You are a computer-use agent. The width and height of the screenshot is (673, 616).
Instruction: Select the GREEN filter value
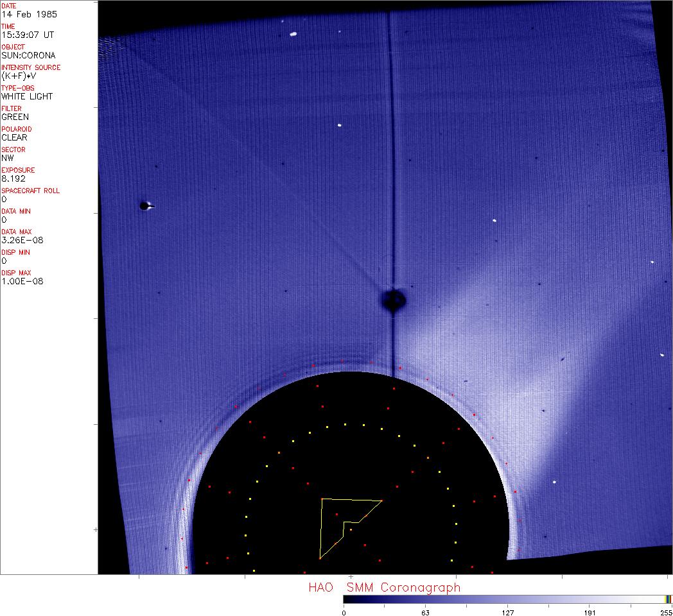click(15, 117)
